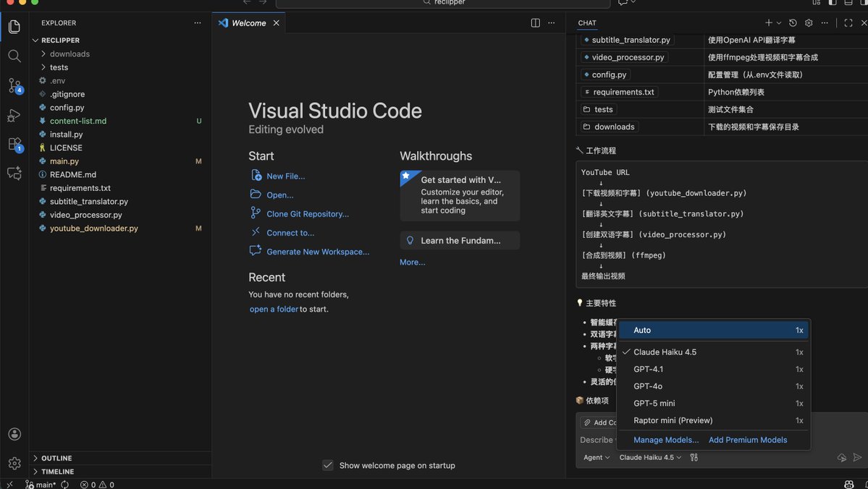The image size is (868, 489).
Task: Delegate to cloud agent icon
Action: click(x=841, y=457)
